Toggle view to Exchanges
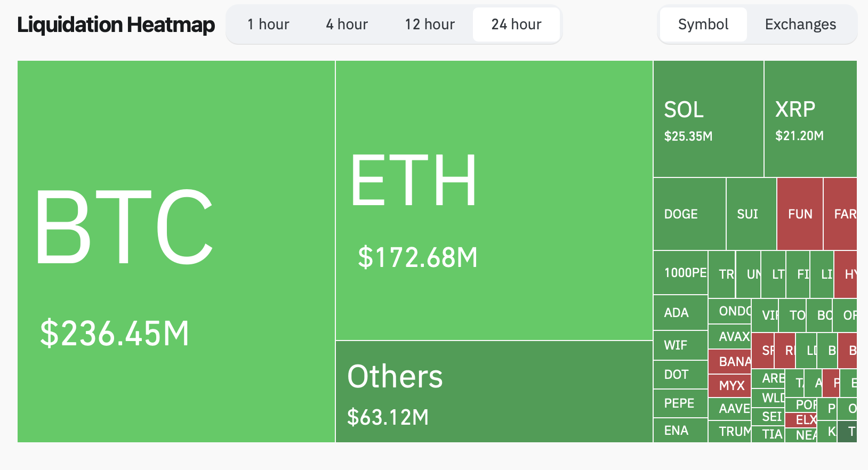Viewport: 868px width, 470px height. [800, 25]
